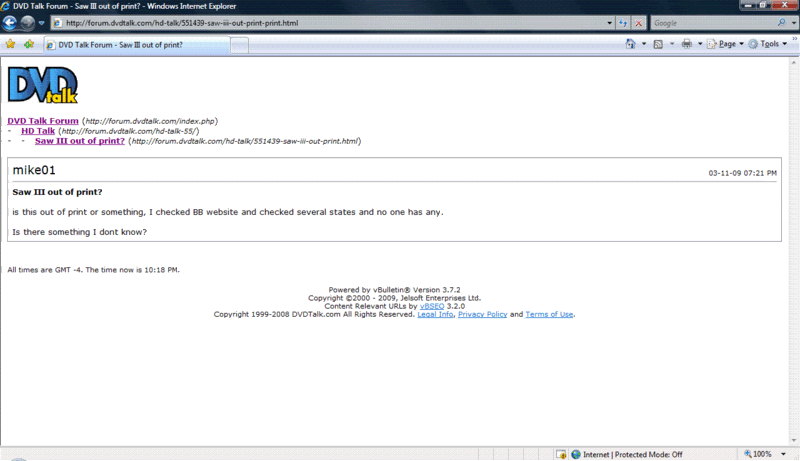Click the RSS Feeds icon

(x=658, y=44)
